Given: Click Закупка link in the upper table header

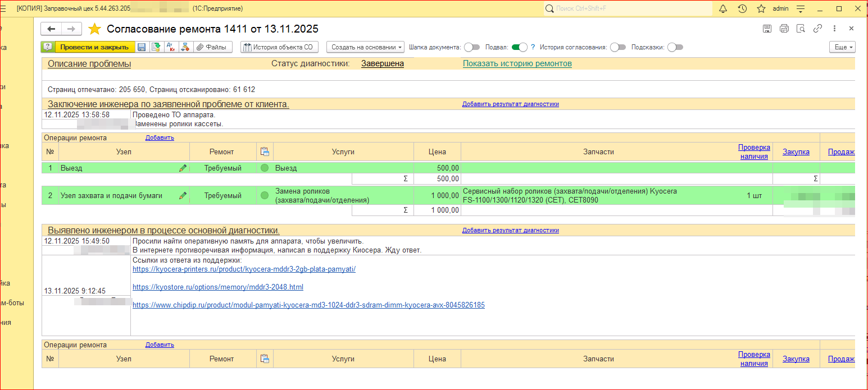Looking at the screenshot, I should point(796,152).
